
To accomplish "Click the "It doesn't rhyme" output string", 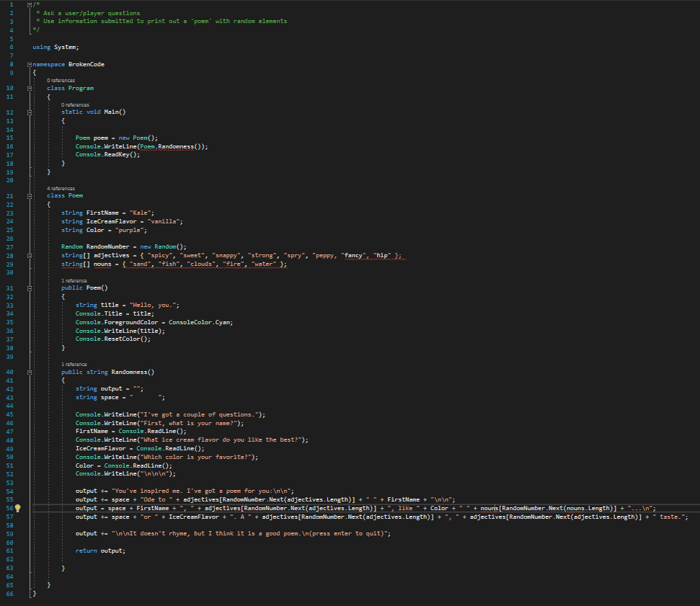I will tap(249, 534).
